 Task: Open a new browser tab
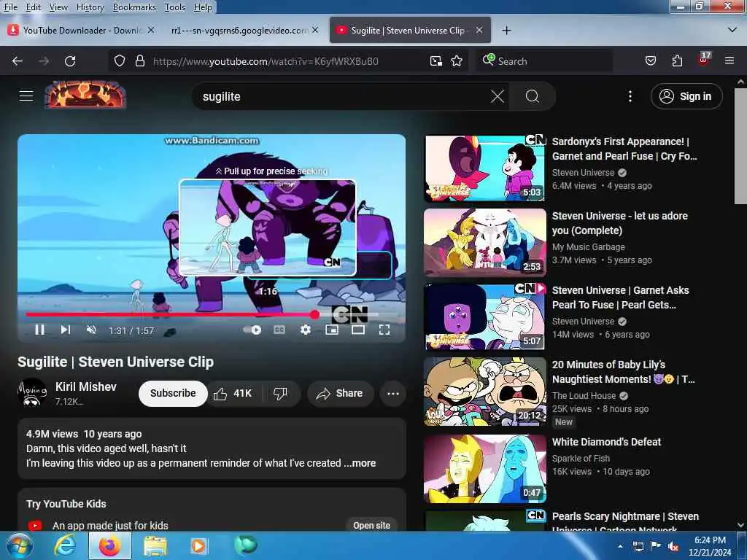click(x=507, y=31)
